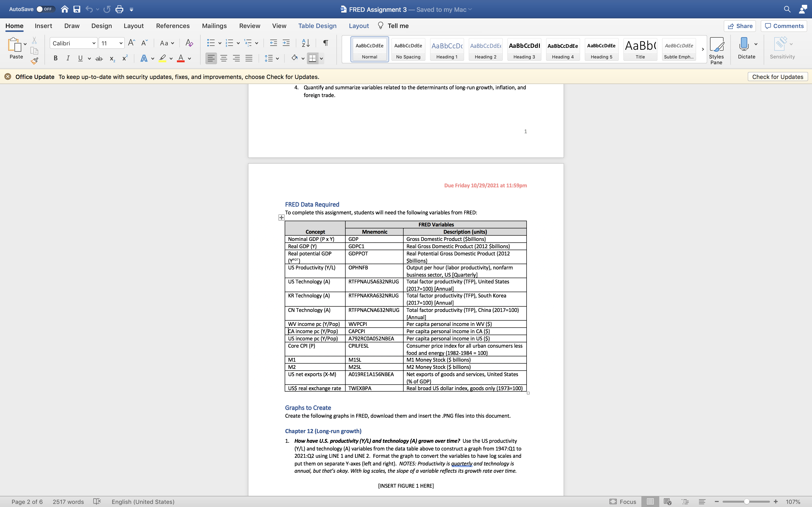Viewport: 812px width, 507px height.
Task: Toggle bold formatting
Action: [55, 58]
